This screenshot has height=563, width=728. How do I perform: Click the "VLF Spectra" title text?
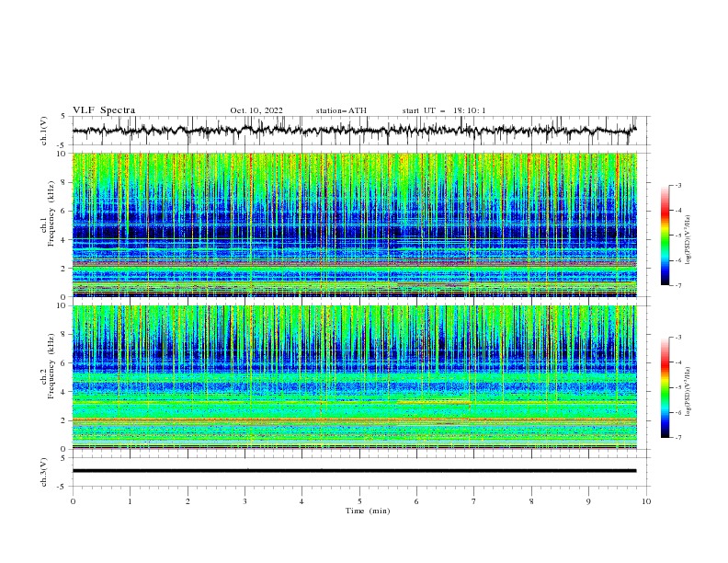[x=104, y=110]
